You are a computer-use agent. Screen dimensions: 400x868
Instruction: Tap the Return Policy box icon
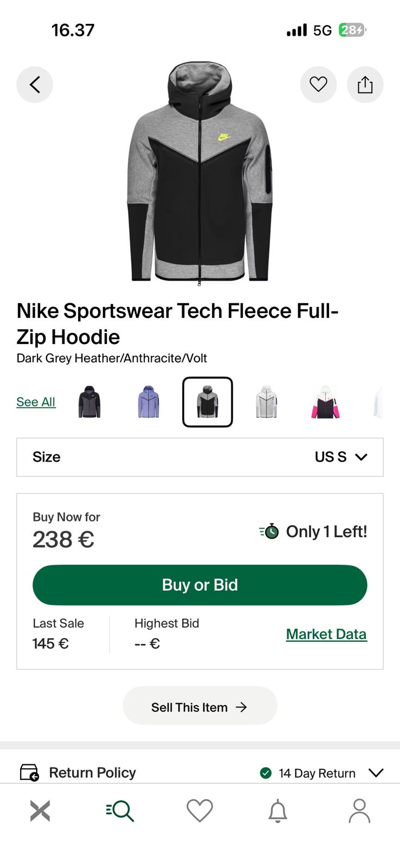(29, 772)
